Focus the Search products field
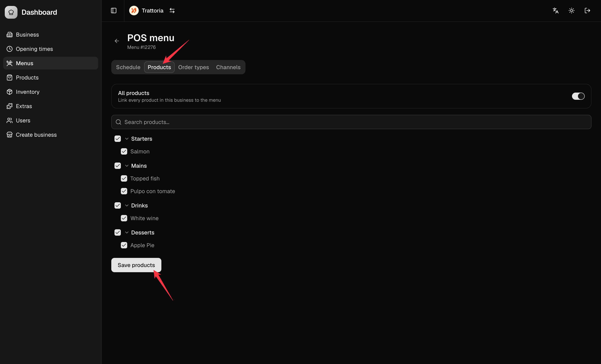This screenshot has height=364, width=601. coord(351,122)
